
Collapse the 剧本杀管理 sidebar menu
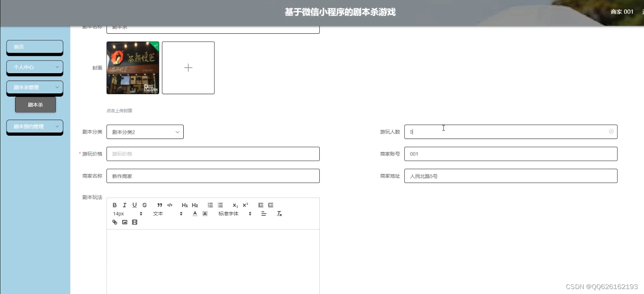coord(35,87)
